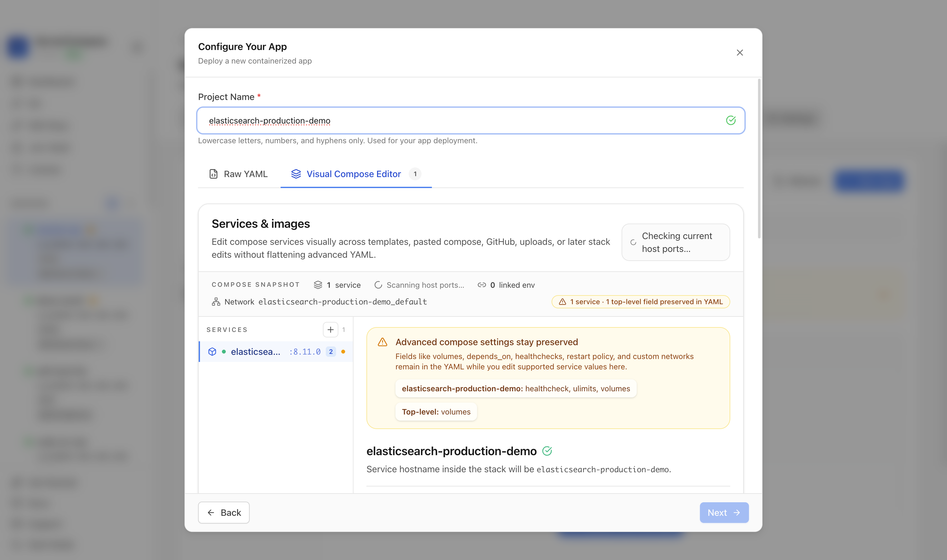Click the network icon beside Network label
947x560 pixels.
click(216, 302)
